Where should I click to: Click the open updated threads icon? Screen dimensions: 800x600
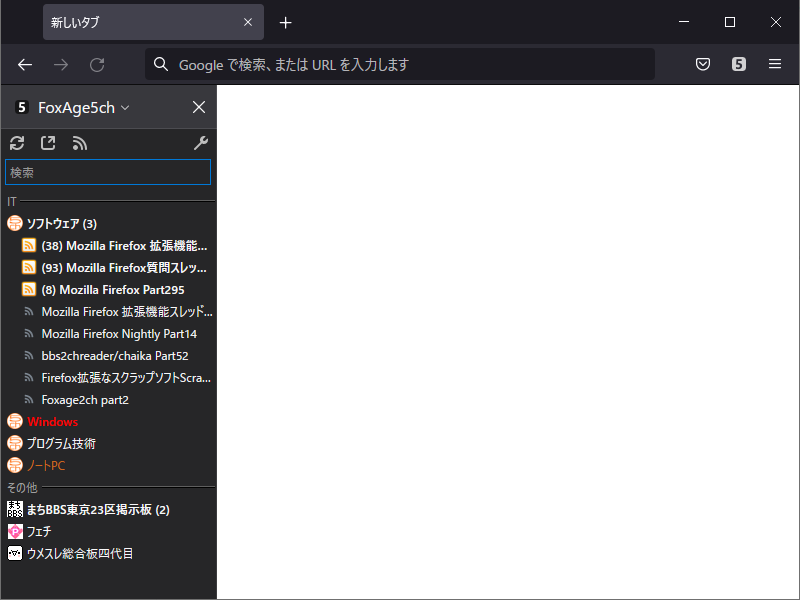48,143
